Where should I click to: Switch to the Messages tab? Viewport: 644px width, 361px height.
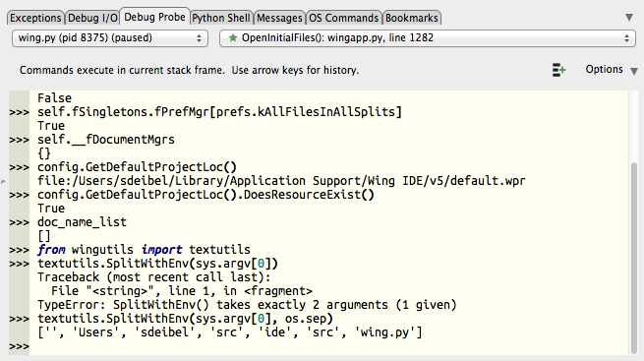279,18
